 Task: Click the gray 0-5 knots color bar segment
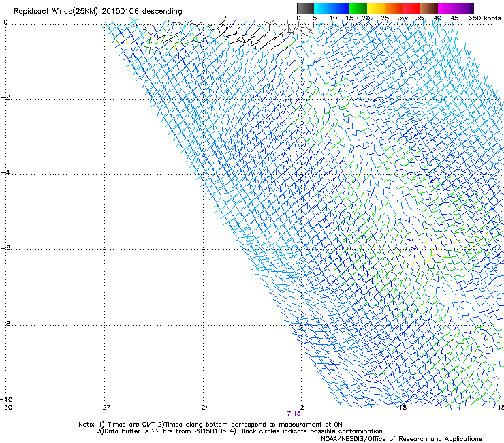click(x=305, y=8)
